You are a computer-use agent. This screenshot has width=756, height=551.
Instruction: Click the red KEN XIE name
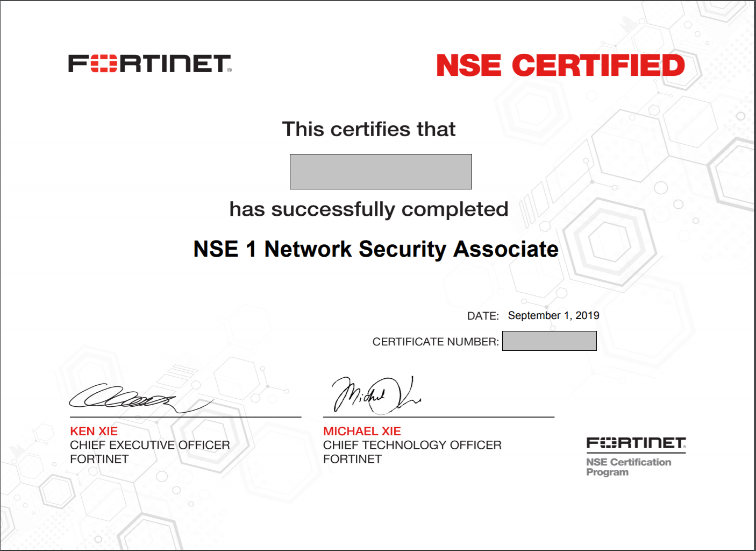94,431
